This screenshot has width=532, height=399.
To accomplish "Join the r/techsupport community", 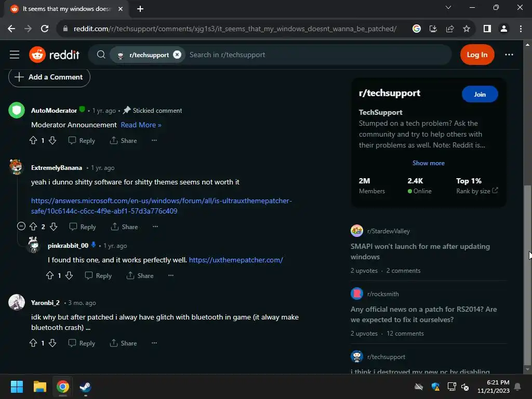I will pos(480,95).
